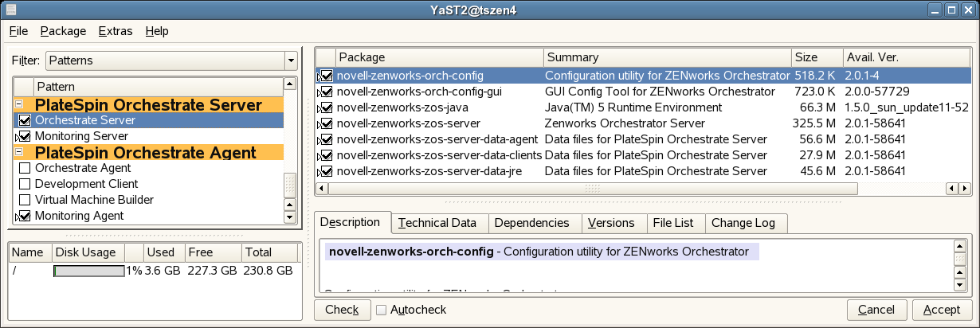Click the Pattern list's scroll-up arrow

click(290, 85)
